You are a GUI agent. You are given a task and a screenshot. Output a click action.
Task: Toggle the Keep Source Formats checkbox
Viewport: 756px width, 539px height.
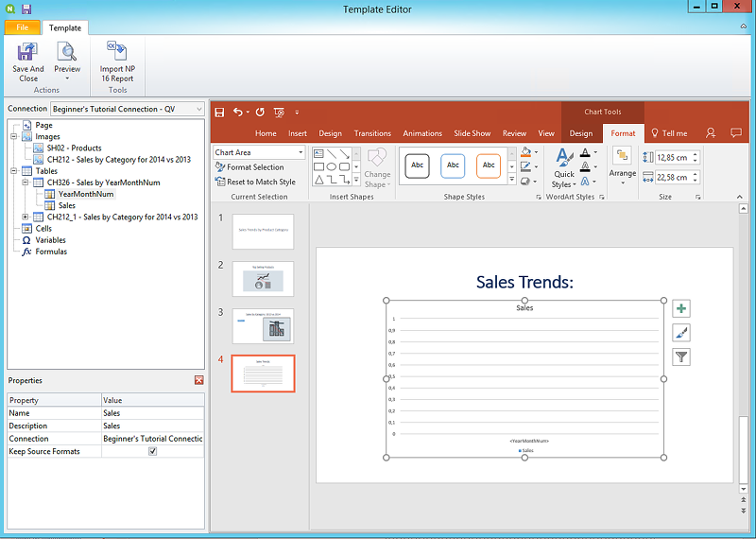[153, 452]
